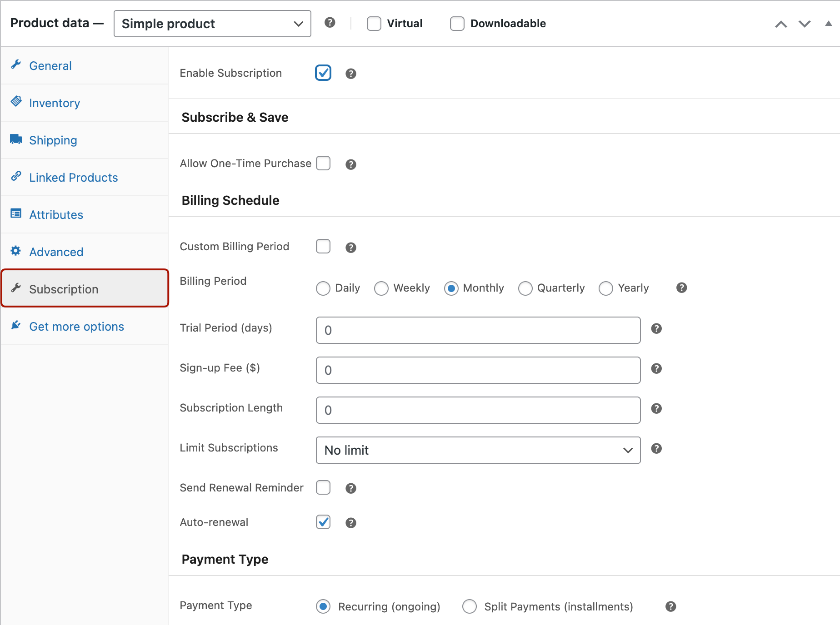Click the Subscription Length input field

(x=478, y=410)
